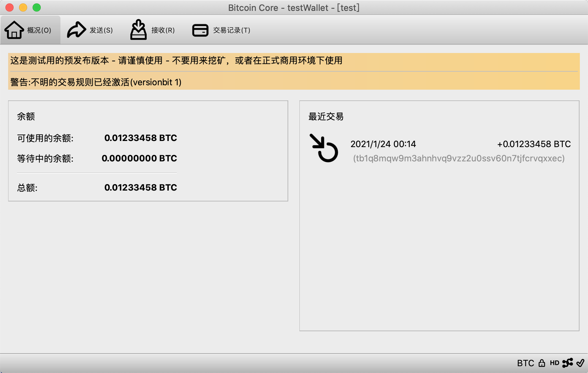Open the network connections icon
This screenshot has height=373, width=588.
coord(568,363)
